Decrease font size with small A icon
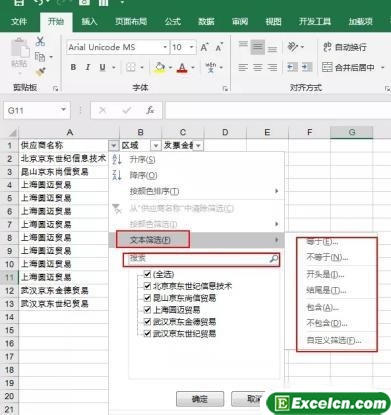Viewport: 391px width, 415px height. (x=219, y=48)
